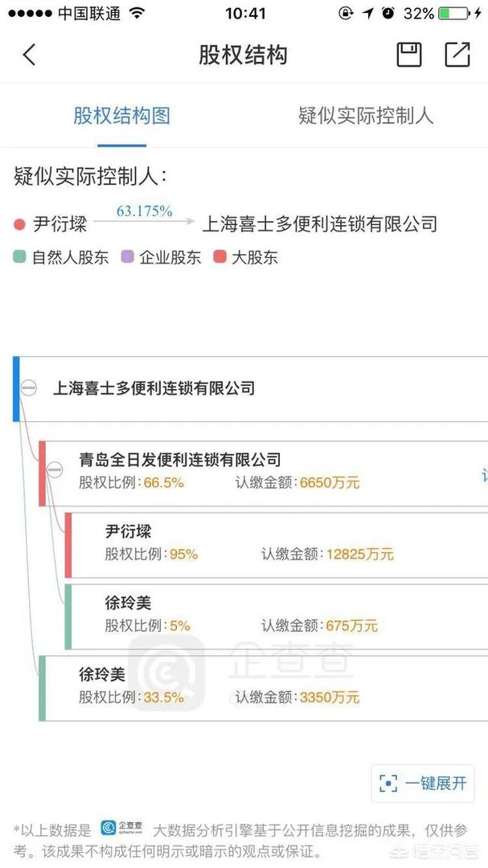Tap the 10:41 time in the status bar
The width and height of the screenshot is (488, 868).
pos(244,13)
